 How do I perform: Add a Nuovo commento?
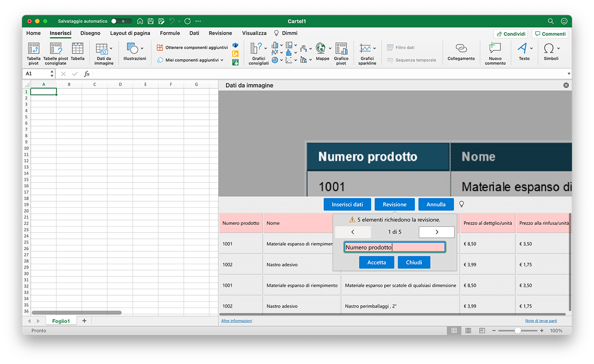coord(495,48)
